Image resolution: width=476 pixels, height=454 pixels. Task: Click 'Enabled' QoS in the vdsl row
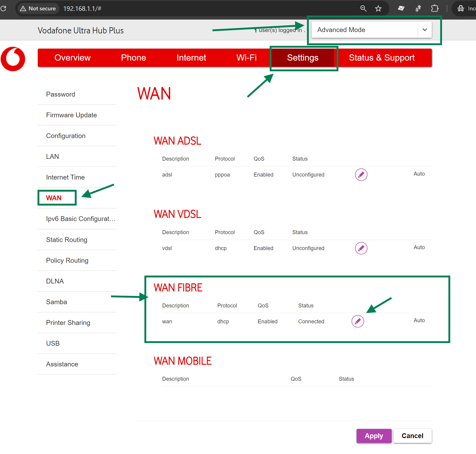(x=263, y=248)
